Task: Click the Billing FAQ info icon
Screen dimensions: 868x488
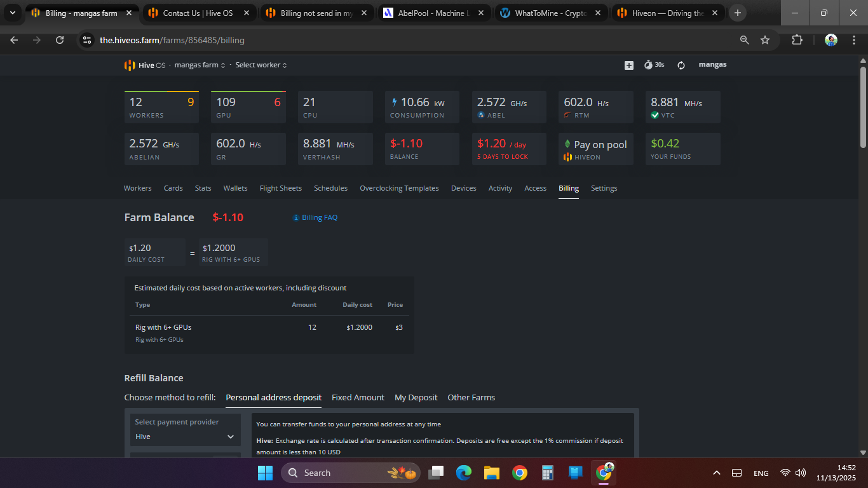Action: pyautogui.click(x=295, y=218)
